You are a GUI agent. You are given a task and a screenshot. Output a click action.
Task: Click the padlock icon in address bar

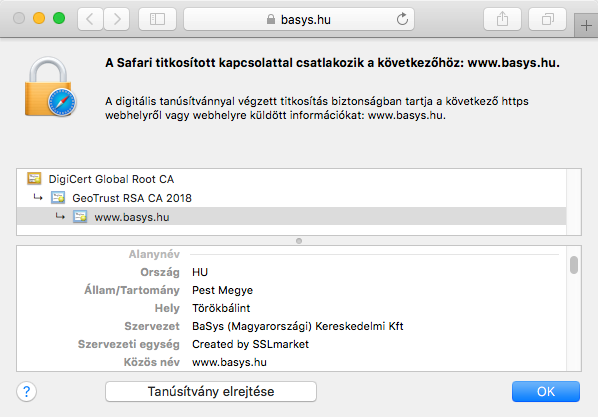click(x=271, y=19)
